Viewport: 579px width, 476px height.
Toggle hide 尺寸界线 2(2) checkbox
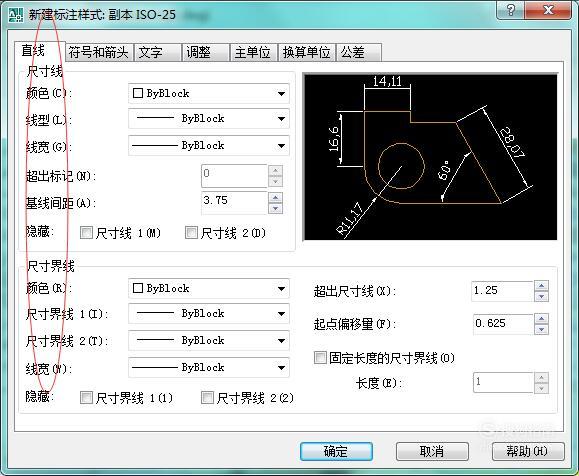pyautogui.click(x=207, y=398)
